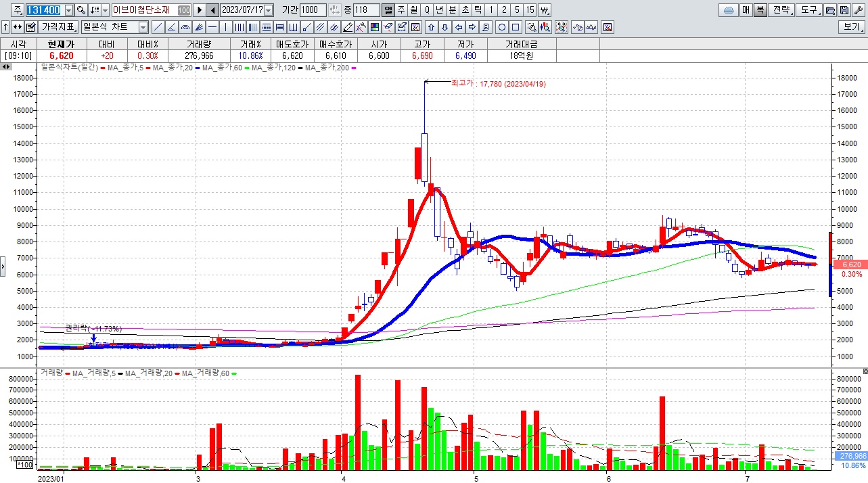Open the date 2023/07/17 dropdown
This screenshot has width=868, height=483.
tap(269, 10)
